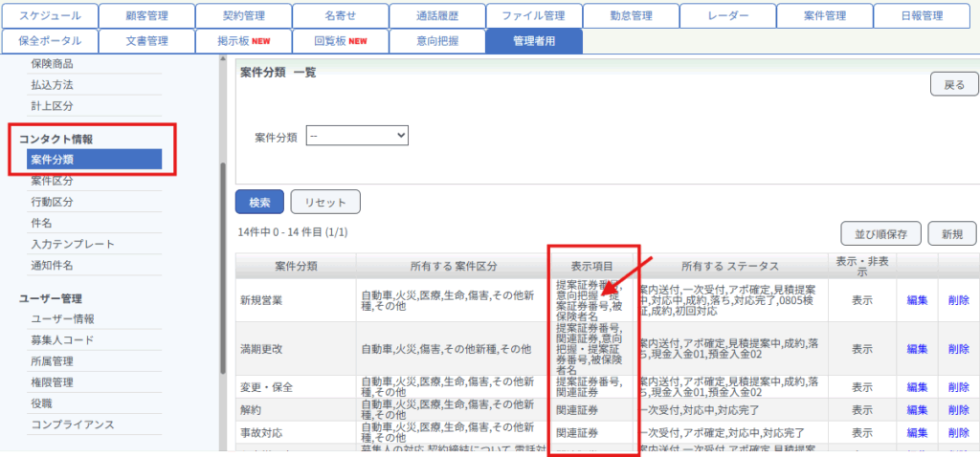The width and height of the screenshot is (980, 457).
Task: Click the 並び順保存 button
Action: pyautogui.click(x=880, y=232)
